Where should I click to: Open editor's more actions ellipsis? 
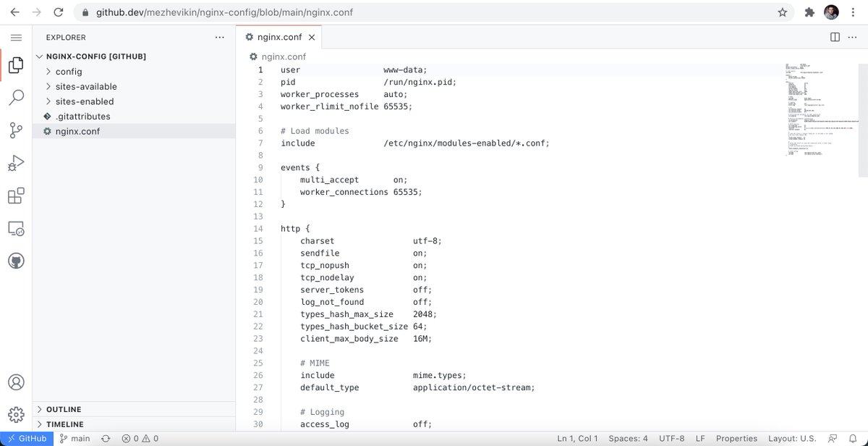pos(854,37)
